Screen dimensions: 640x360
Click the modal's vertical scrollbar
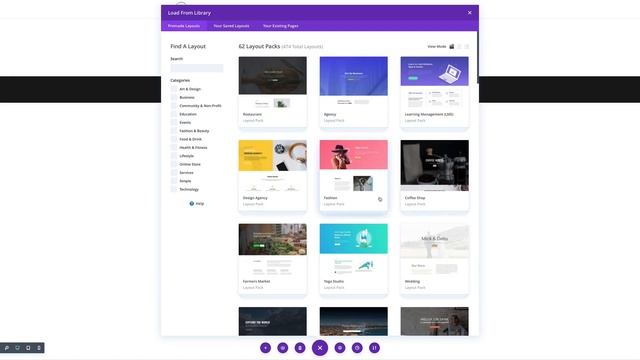[x=478, y=57]
